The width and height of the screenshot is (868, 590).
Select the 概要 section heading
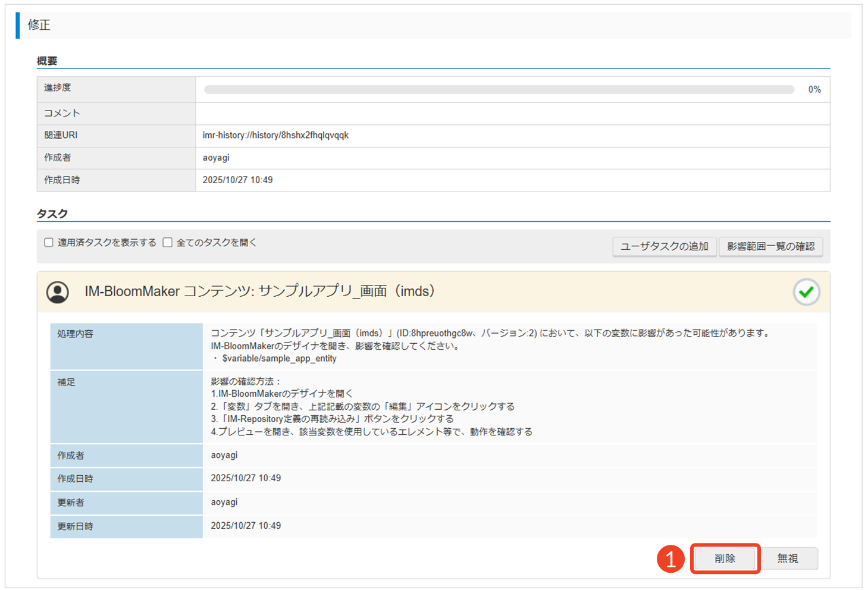47,61
